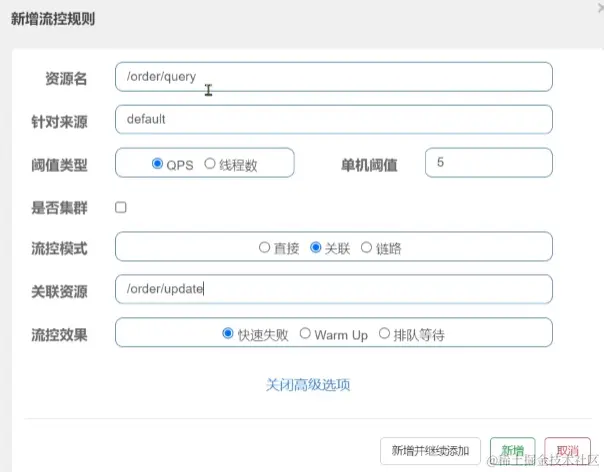The width and height of the screenshot is (604, 472).
Task: Click the 新增流控规则 dialog title
Action: click(53, 18)
